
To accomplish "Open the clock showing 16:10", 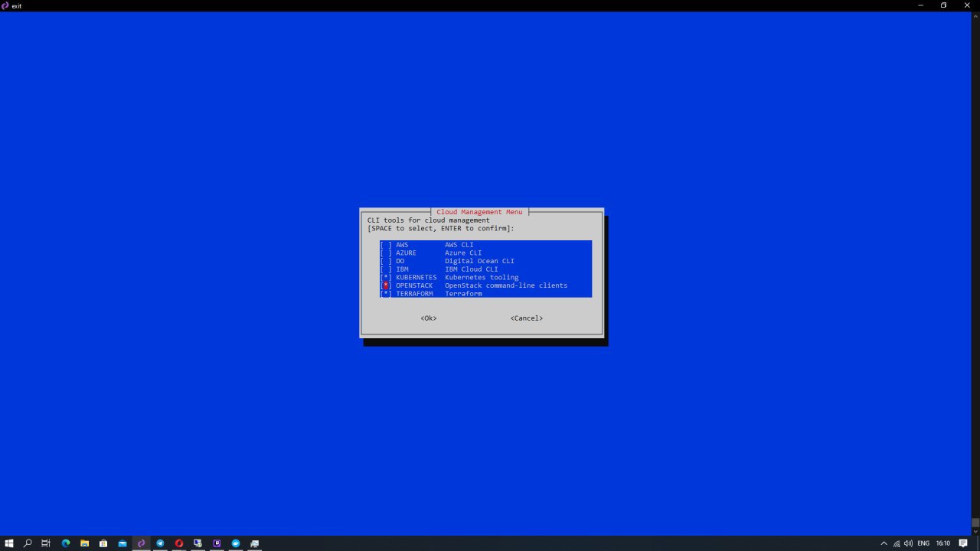I will (x=943, y=543).
